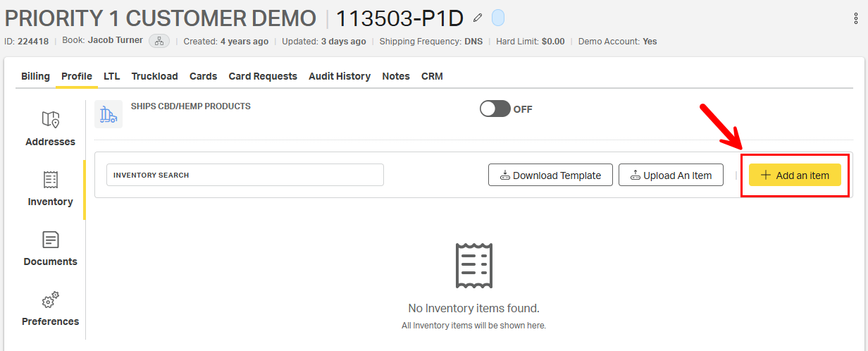Open the Addresses map icon section
Image resolution: width=868 pixels, height=351 pixels.
[50, 120]
